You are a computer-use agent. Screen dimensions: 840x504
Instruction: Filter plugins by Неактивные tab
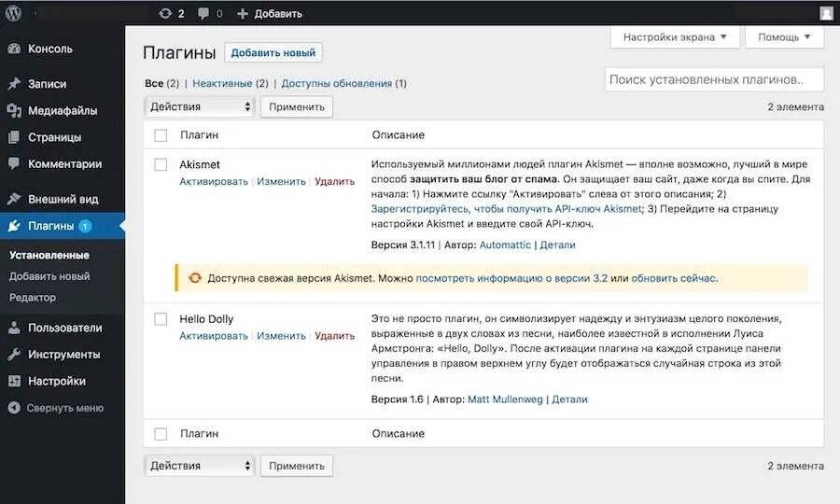coord(223,83)
